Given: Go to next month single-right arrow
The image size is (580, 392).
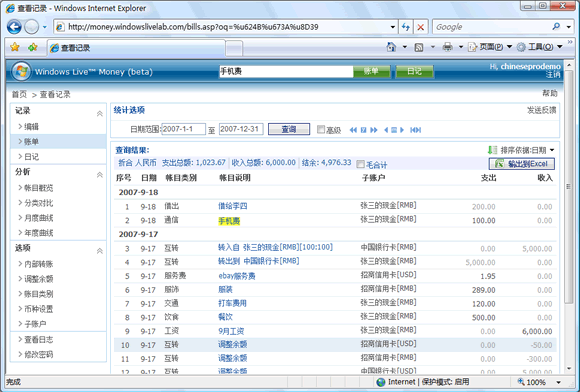Looking at the screenshot, I should coord(402,130).
